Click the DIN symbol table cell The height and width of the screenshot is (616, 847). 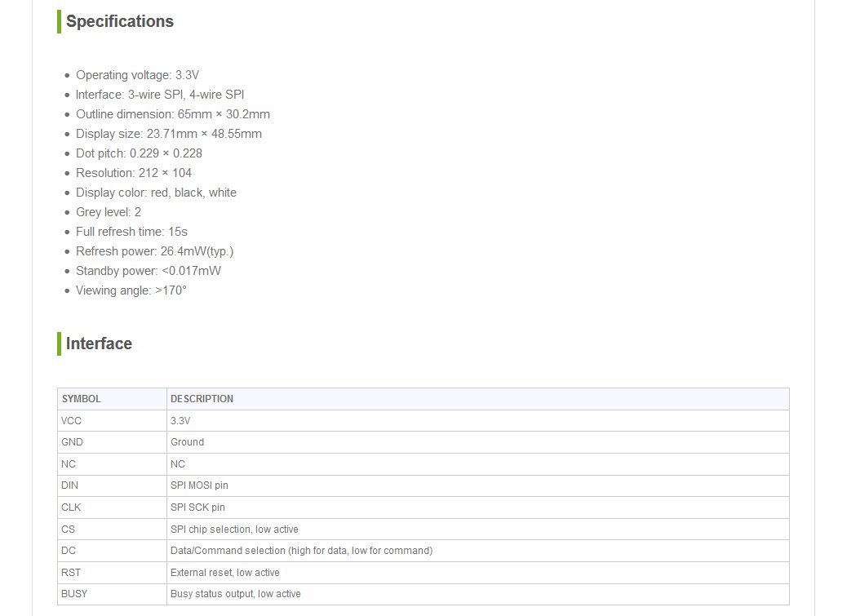(70, 485)
